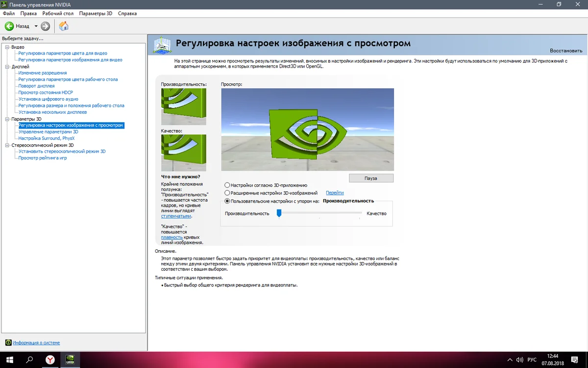Select 'Регулировка настроек изображения с просмотром' item

[71, 125]
